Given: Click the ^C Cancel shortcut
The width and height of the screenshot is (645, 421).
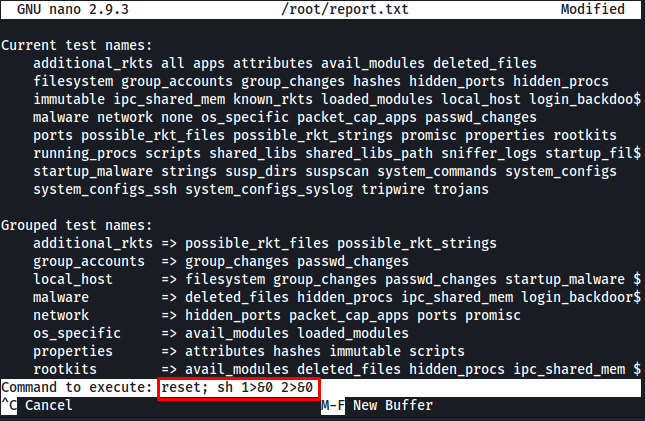Looking at the screenshot, I should (37, 405).
